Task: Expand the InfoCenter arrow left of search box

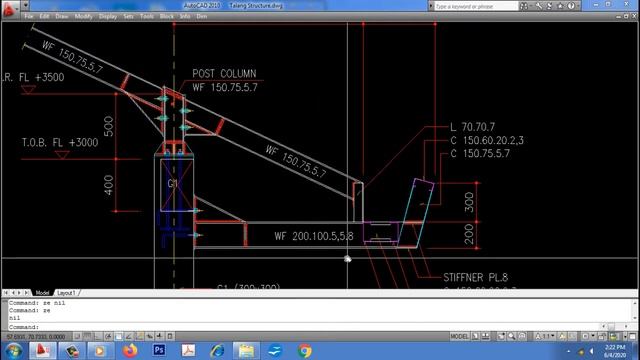Action: point(431,6)
